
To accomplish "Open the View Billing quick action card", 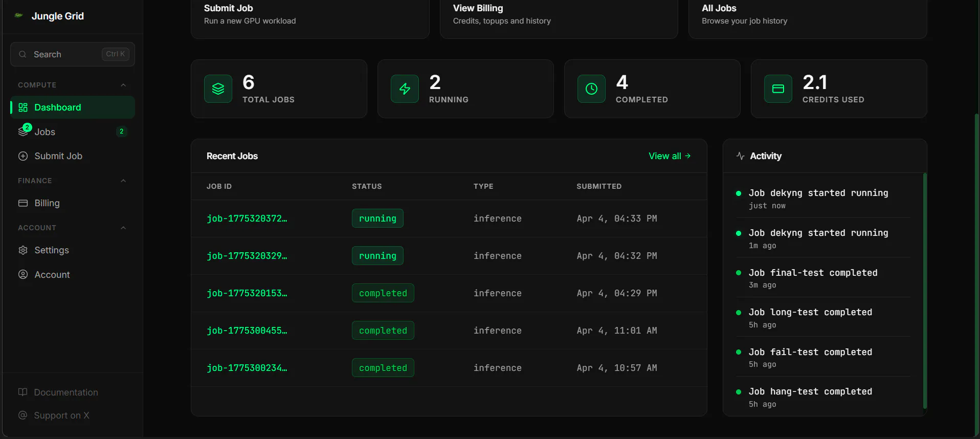I will [x=559, y=19].
